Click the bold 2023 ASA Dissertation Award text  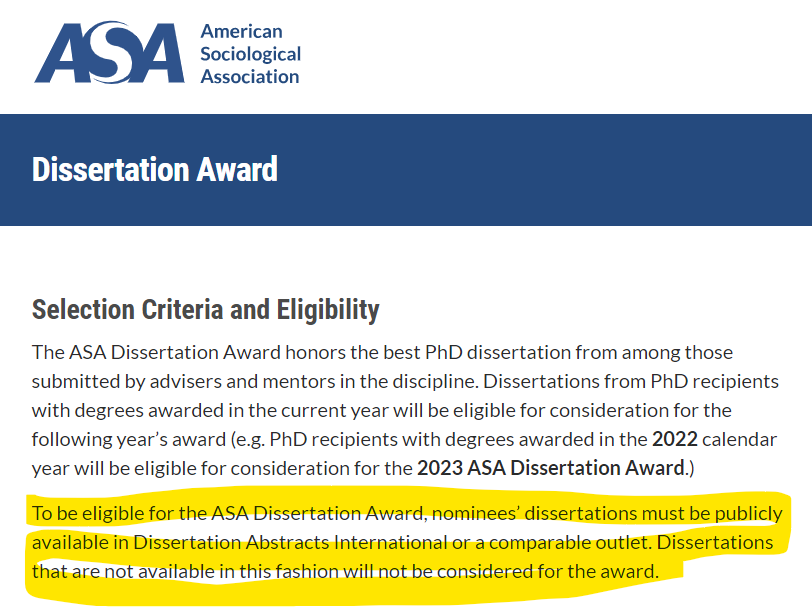[551, 468]
